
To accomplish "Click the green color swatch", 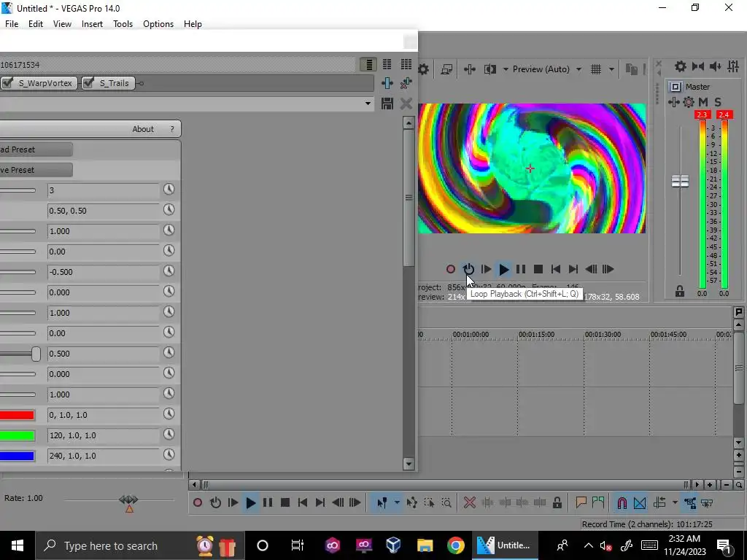I will click(18, 436).
